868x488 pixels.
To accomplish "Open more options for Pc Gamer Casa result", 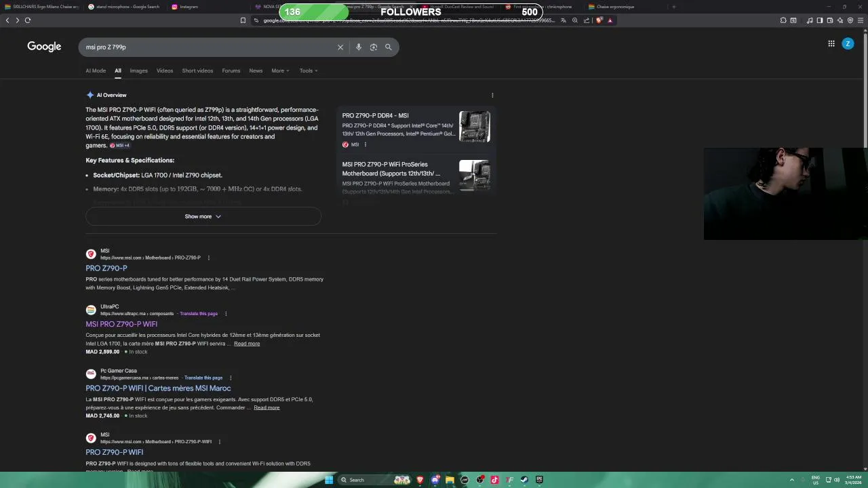I will point(231,378).
